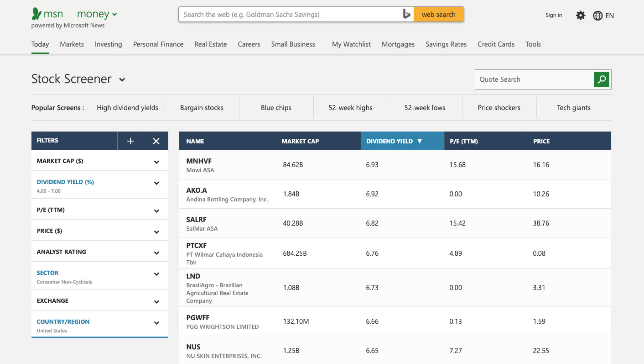Click the 6.93 dividend yield value
This screenshot has width=644, height=364.
[x=372, y=165]
